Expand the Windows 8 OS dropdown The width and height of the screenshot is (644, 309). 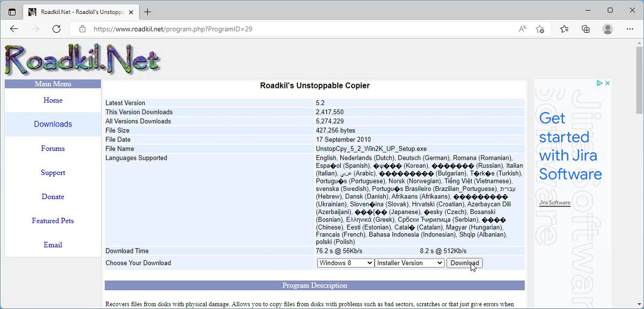[346, 263]
